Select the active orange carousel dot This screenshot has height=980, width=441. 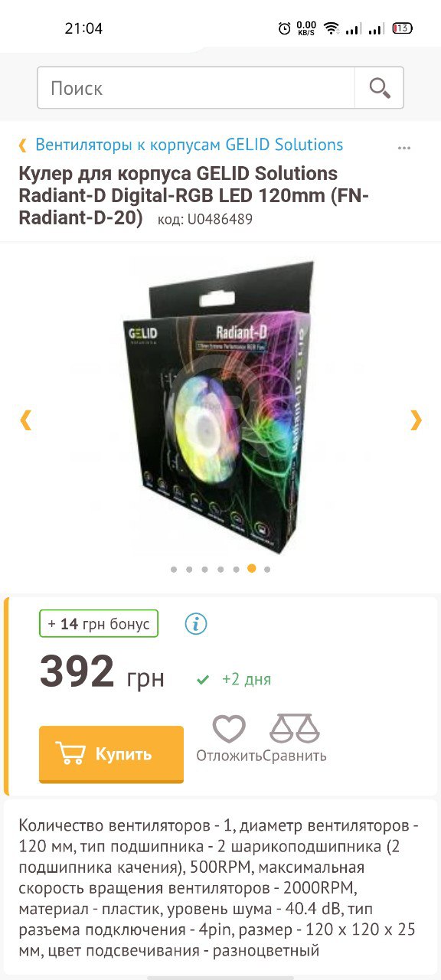[251, 569]
